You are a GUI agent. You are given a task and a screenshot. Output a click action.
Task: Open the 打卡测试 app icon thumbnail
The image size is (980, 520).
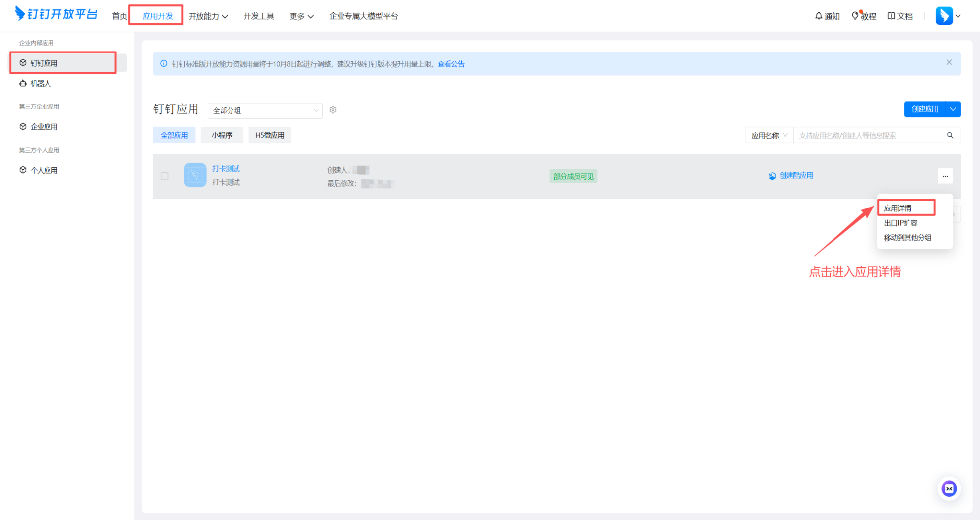(195, 175)
